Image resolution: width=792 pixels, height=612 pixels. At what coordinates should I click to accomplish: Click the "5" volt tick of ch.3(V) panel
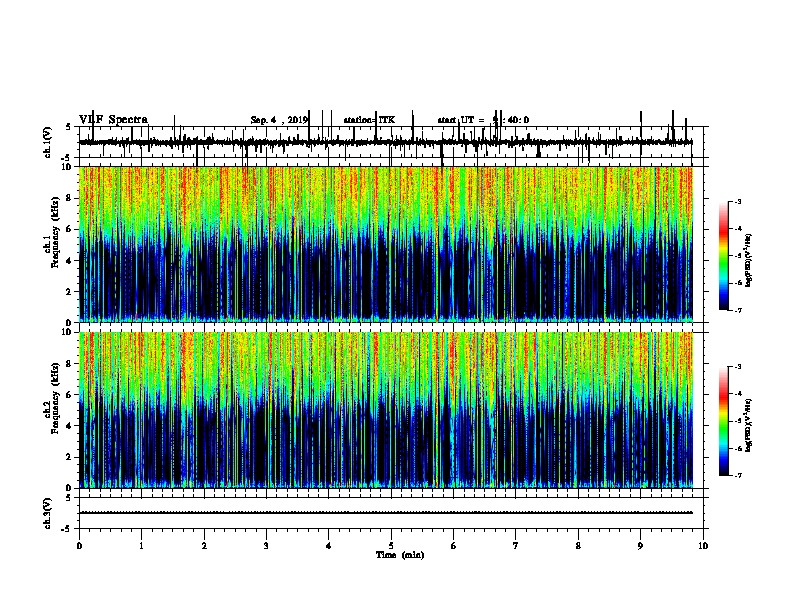tap(68, 498)
